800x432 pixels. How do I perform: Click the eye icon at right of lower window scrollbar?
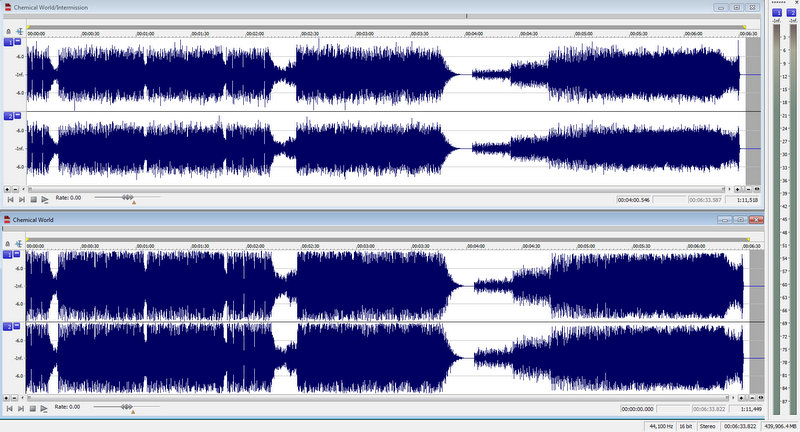click(761, 398)
